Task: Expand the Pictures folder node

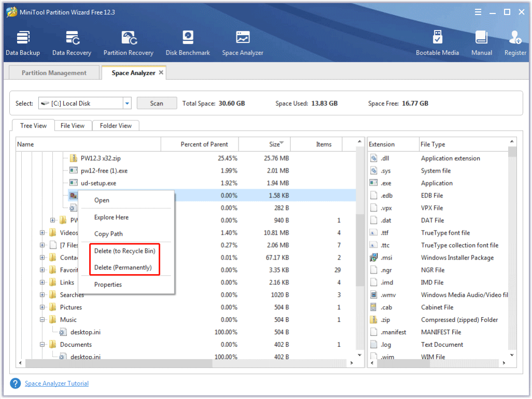Action: pyautogui.click(x=43, y=307)
